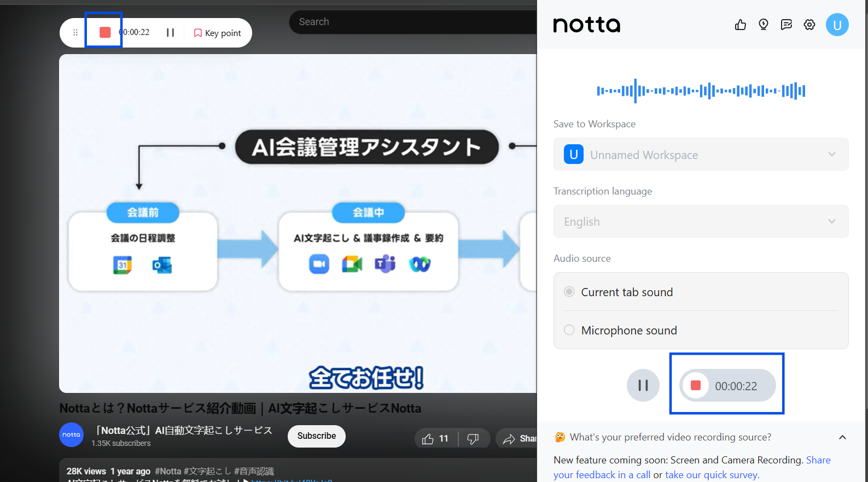Open Notta settings gear icon
This screenshot has width=868, height=482.
[x=809, y=25]
